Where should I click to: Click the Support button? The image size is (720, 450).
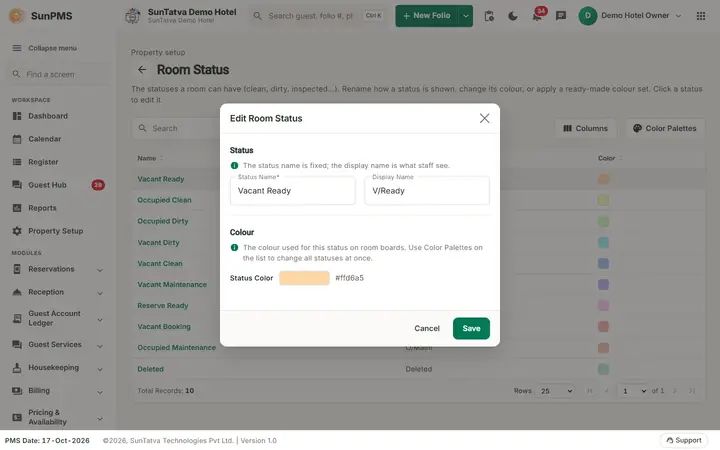pos(684,440)
